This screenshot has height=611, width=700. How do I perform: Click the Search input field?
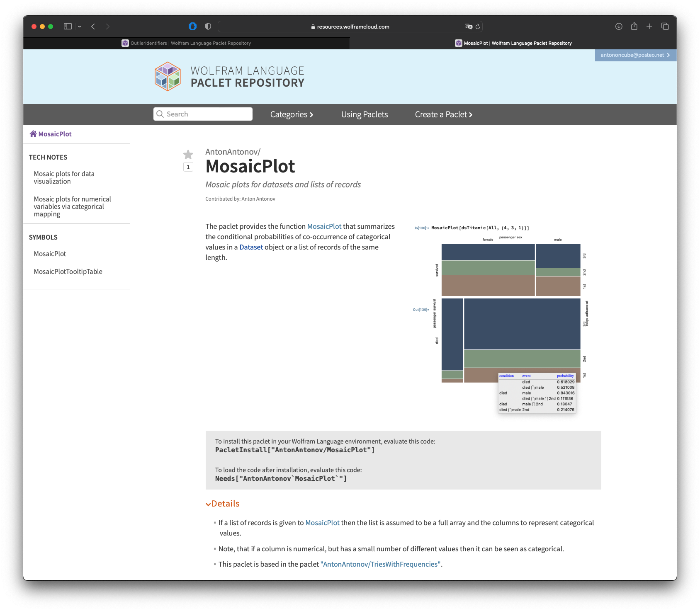[x=203, y=114]
